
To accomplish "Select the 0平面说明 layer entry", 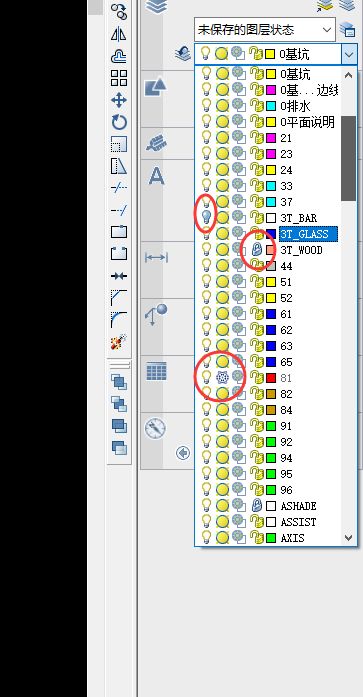I will click(307, 122).
